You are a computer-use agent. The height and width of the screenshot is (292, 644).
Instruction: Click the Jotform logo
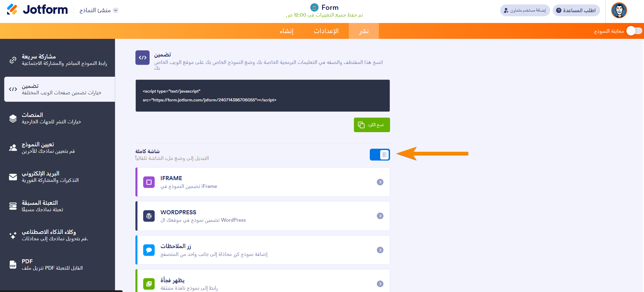point(37,10)
